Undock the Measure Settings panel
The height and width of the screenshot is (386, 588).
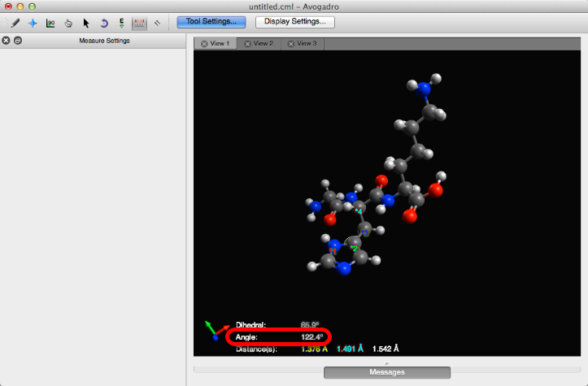pos(17,41)
